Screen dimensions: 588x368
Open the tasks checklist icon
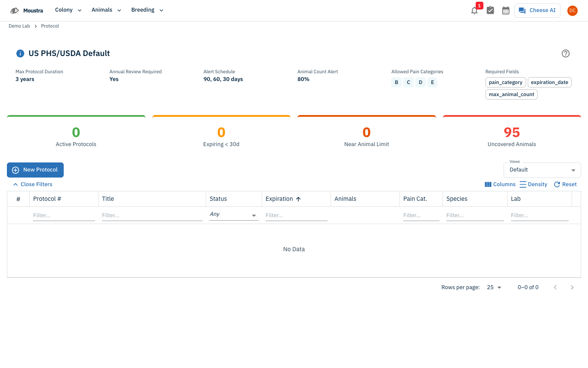490,10
